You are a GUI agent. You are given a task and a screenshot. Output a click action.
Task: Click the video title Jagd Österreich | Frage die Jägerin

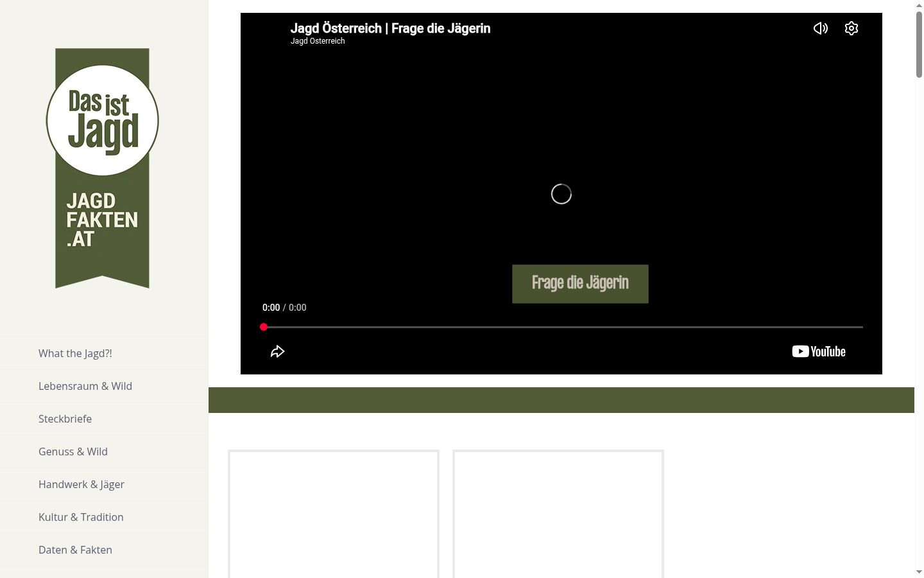(390, 28)
